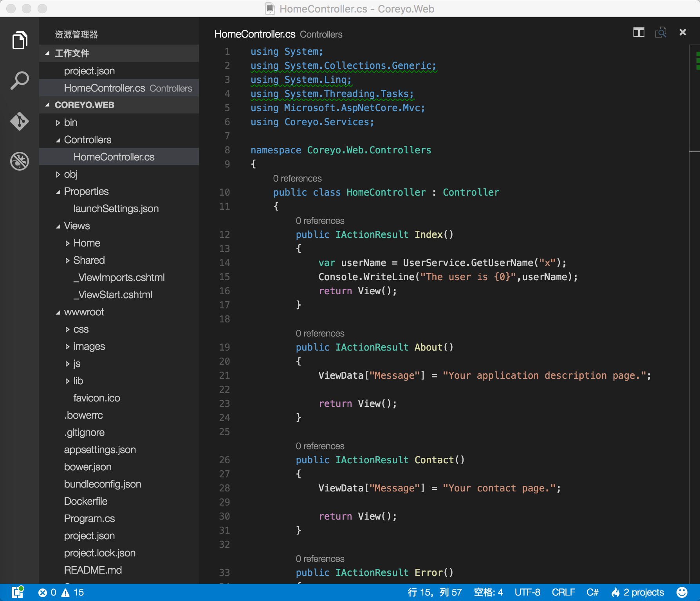Open the Search view icon

point(20,81)
